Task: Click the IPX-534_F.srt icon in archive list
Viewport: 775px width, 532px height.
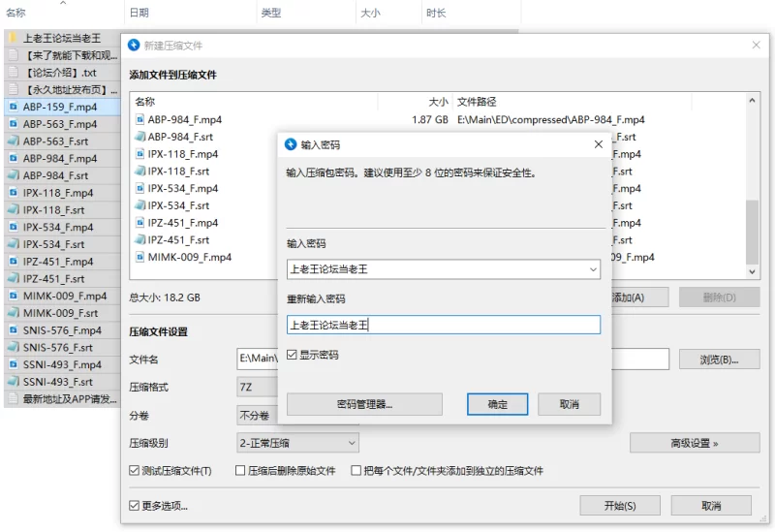Action: pos(139,205)
